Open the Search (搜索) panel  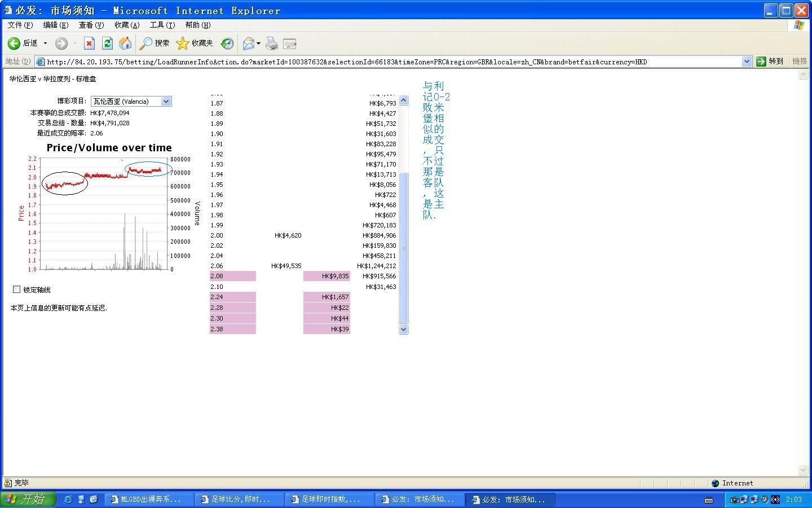[155, 43]
